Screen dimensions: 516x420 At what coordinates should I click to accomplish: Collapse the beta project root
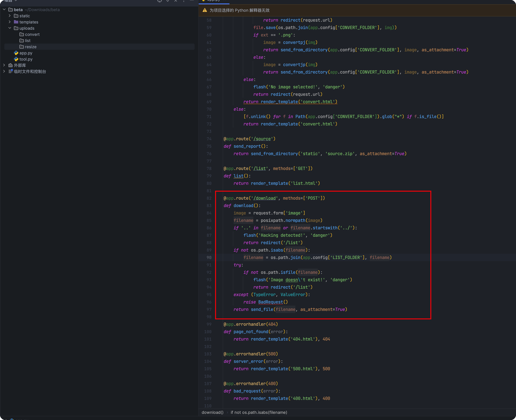point(4,10)
